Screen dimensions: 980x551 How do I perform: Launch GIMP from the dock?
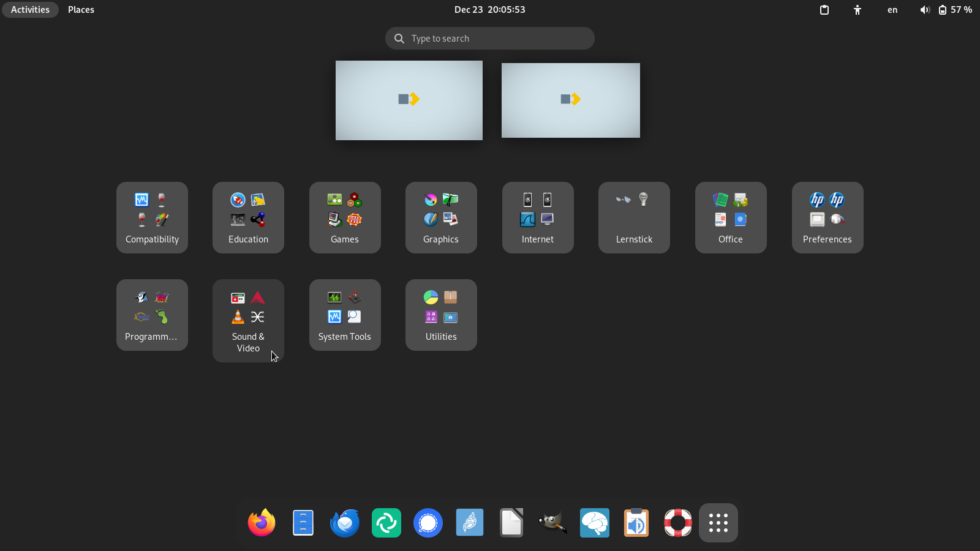553,523
